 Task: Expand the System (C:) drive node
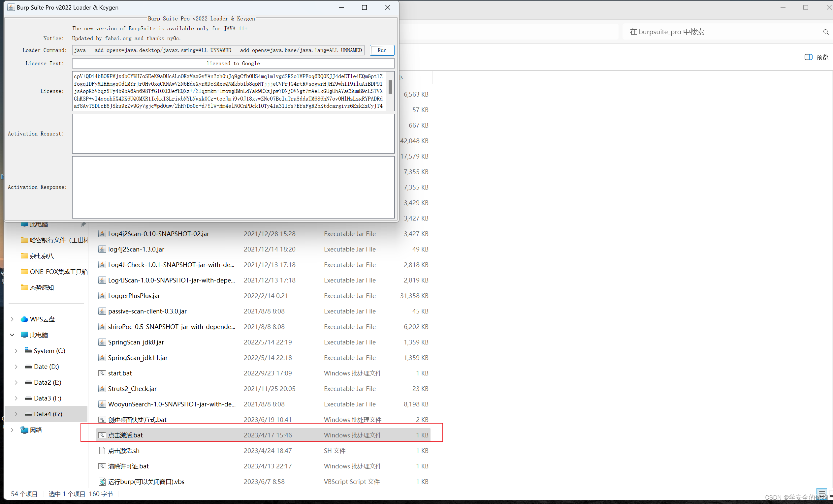click(16, 351)
